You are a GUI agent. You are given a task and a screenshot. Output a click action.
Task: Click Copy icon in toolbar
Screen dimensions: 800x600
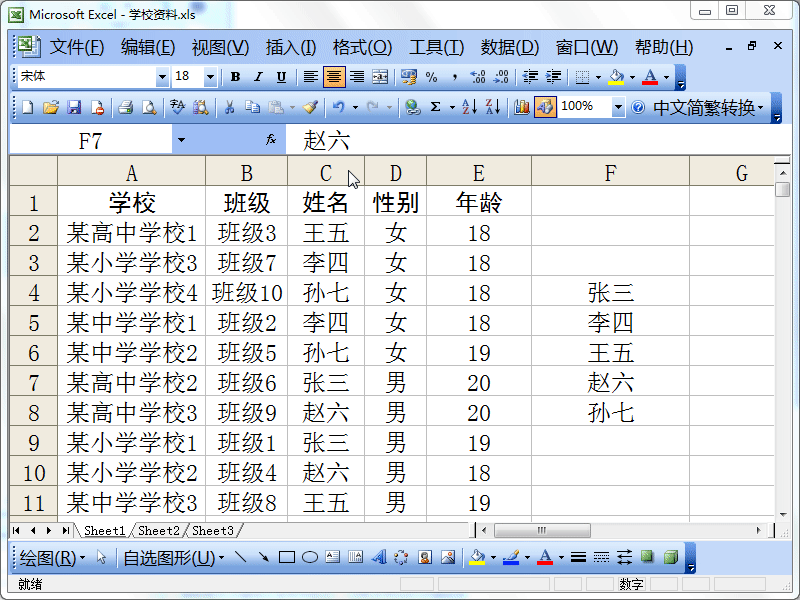253,107
